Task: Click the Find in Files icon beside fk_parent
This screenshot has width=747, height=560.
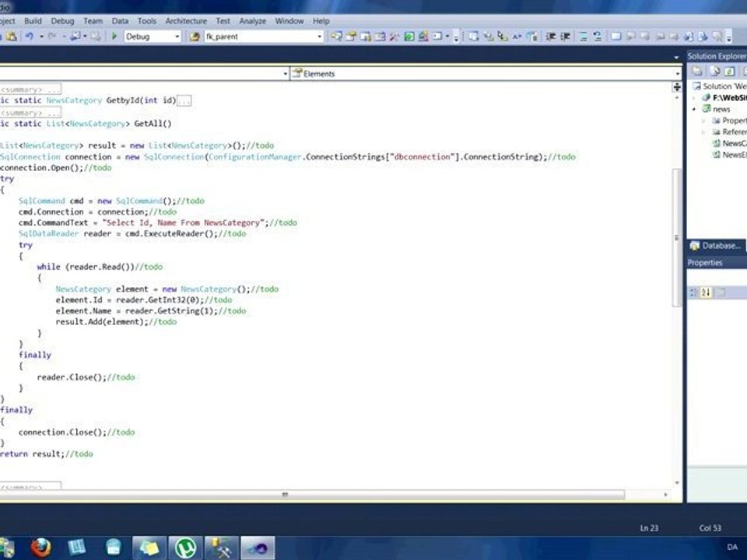Action: (194, 37)
